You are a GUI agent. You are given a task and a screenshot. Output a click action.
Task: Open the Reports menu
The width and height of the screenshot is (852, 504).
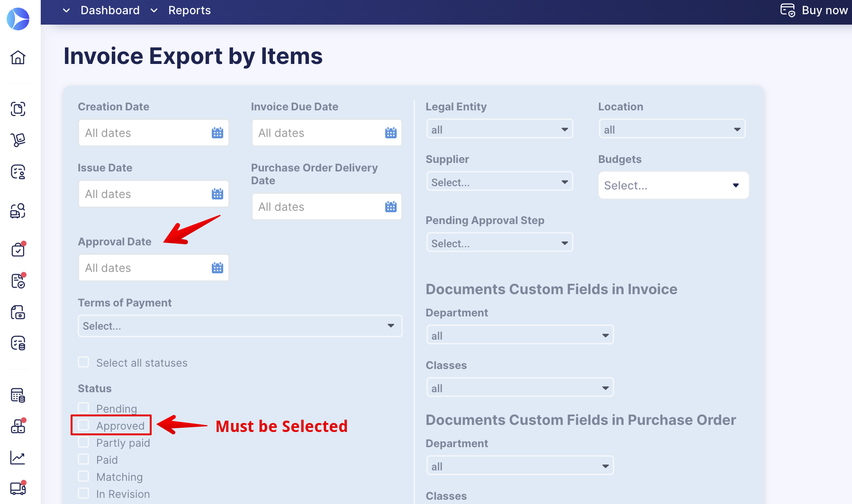coord(190,10)
